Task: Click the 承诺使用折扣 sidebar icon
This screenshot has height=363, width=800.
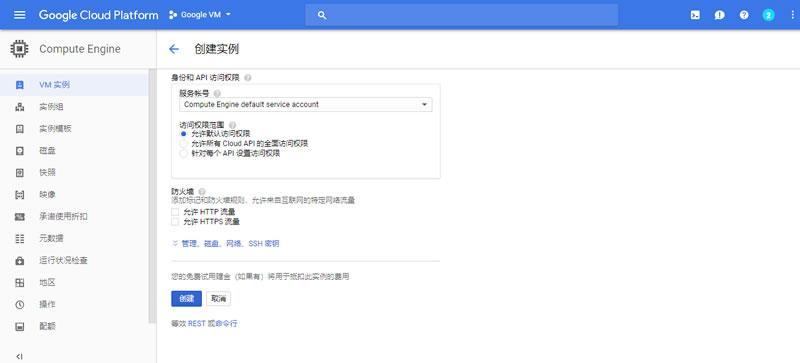Action: tap(19, 216)
